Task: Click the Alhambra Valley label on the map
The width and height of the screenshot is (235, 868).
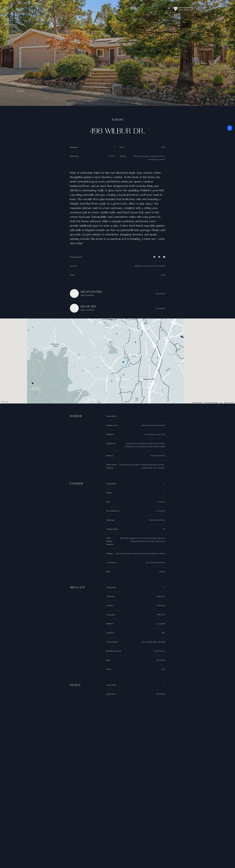Action: pyautogui.click(x=55, y=345)
